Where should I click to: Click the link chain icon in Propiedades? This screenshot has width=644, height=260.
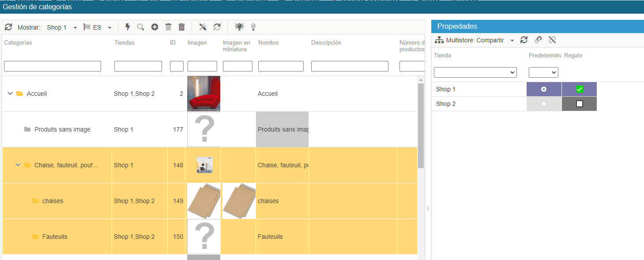click(538, 40)
